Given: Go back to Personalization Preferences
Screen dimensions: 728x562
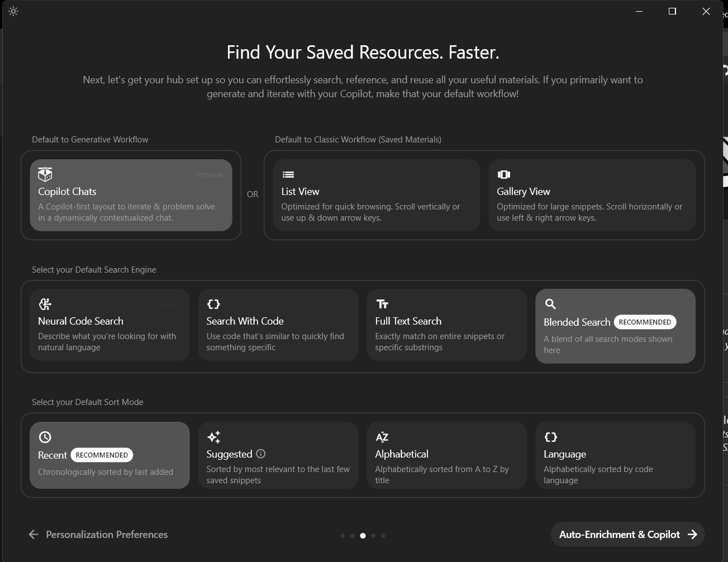Looking at the screenshot, I should pyautogui.click(x=98, y=534).
